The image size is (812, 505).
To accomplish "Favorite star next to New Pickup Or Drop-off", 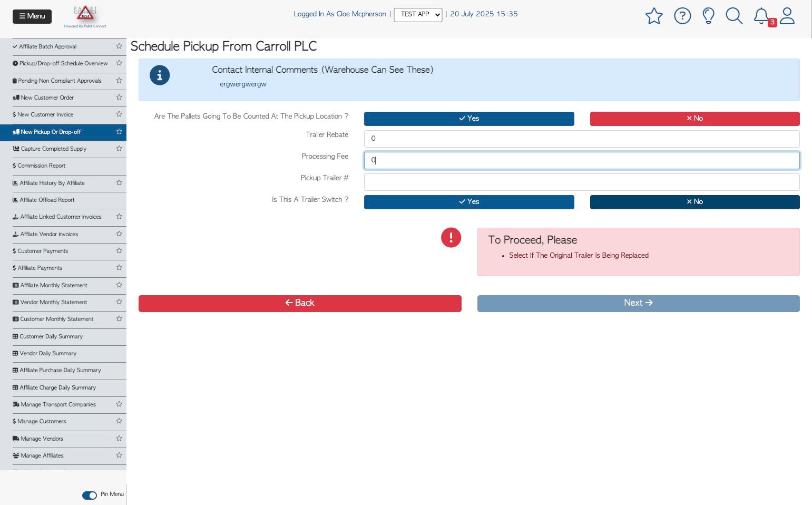I will click(x=119, y=131).
